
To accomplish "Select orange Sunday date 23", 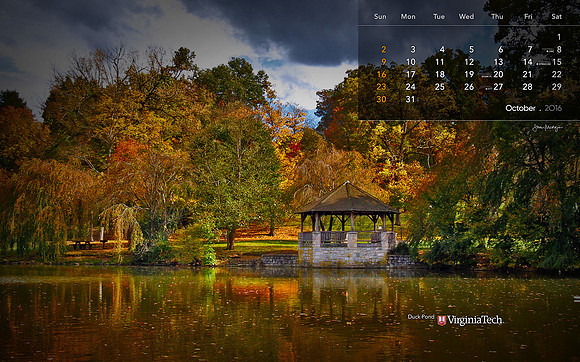I will [381, 87].
